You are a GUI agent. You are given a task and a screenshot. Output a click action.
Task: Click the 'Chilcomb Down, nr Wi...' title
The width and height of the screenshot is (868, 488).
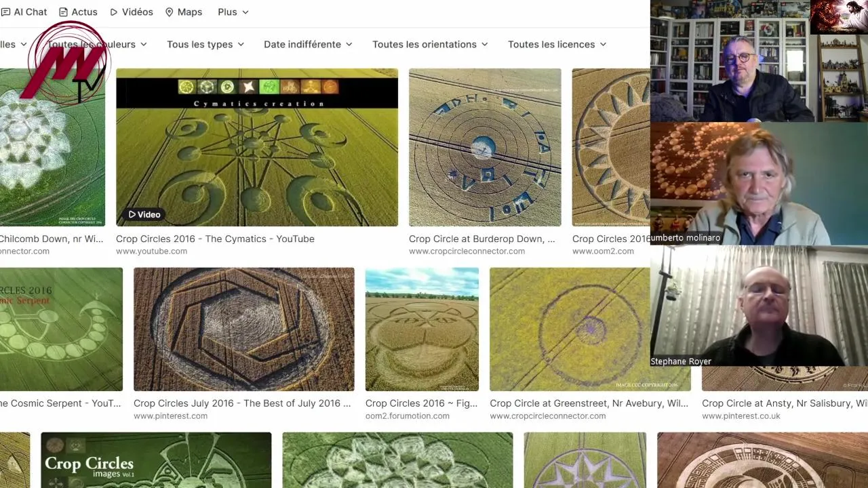tap(52, 239)
